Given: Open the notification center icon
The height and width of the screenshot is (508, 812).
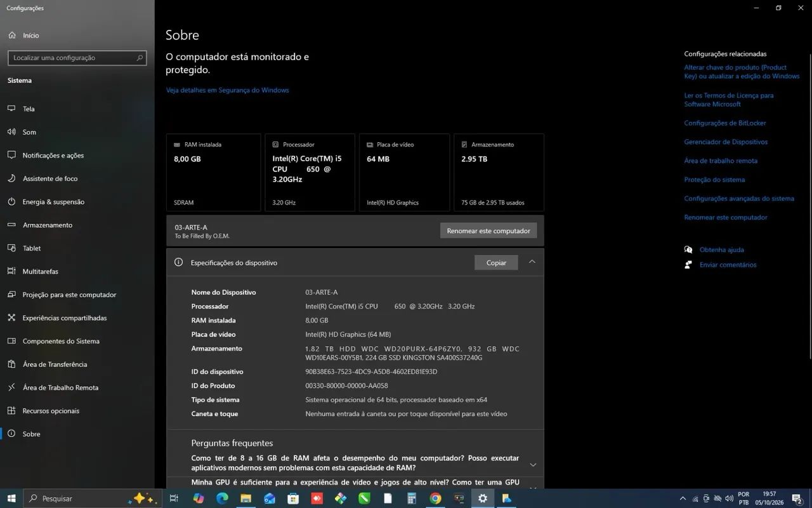Looking at the screenshot, I should click(797, 498).
